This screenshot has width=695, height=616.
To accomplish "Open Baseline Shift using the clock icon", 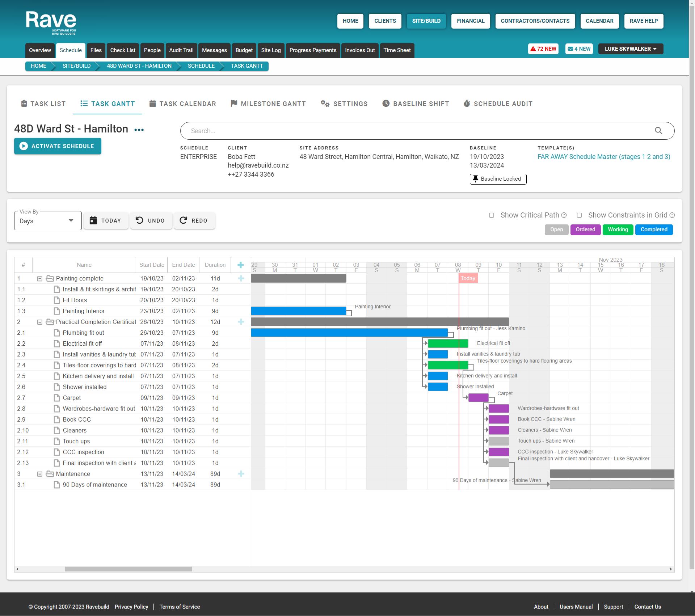I will 386,104.
